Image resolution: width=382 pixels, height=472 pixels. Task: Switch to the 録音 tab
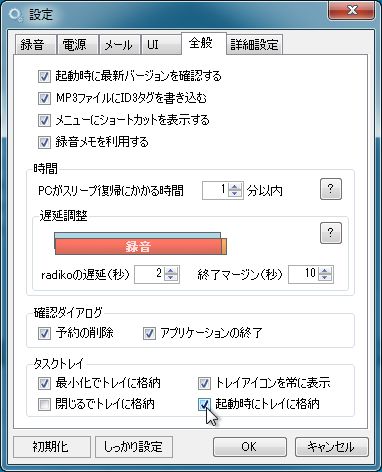[x=32, y=44]
